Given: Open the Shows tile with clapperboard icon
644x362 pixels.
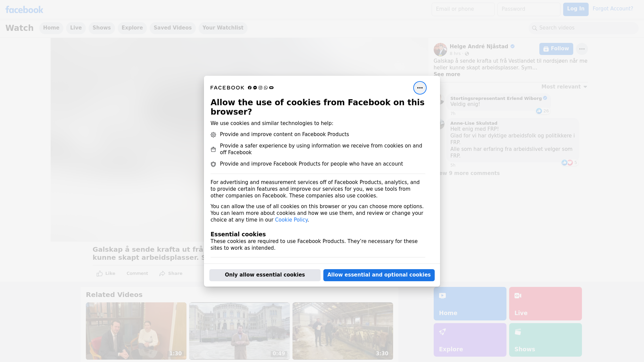Looking at the screenshot, I should click(x=545, y=340).
